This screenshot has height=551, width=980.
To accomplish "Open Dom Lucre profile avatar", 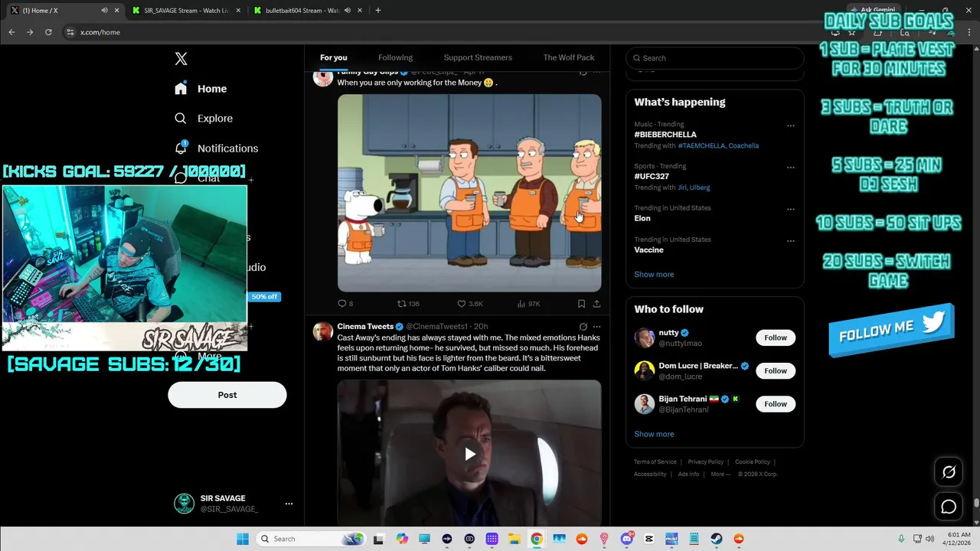I will 645,371.
